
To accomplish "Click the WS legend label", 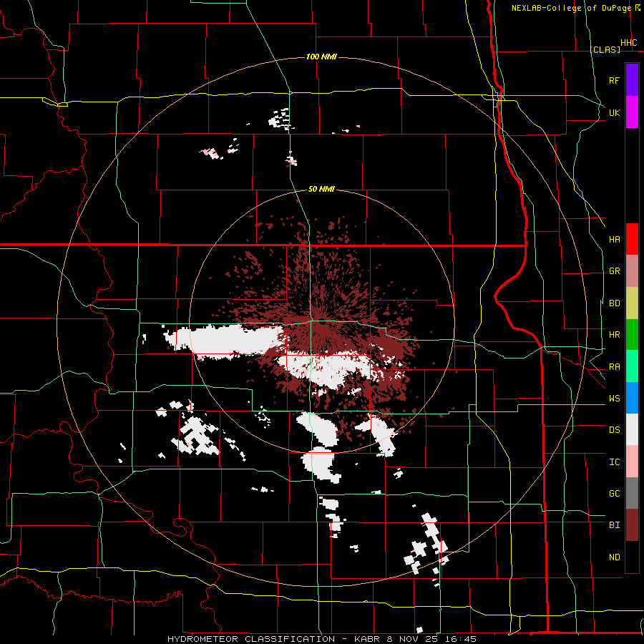I will (x=614, y=399).
